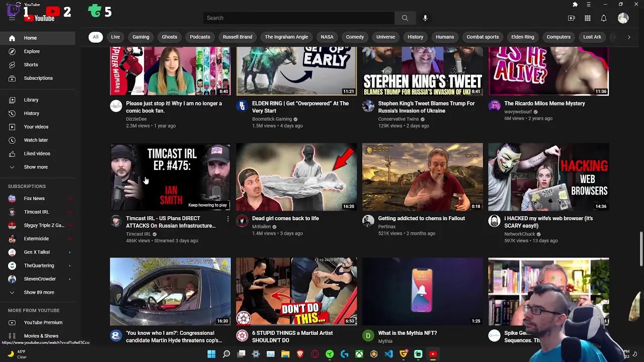
Task: Click the search magnifier button
Action: (x=405, y=18)
